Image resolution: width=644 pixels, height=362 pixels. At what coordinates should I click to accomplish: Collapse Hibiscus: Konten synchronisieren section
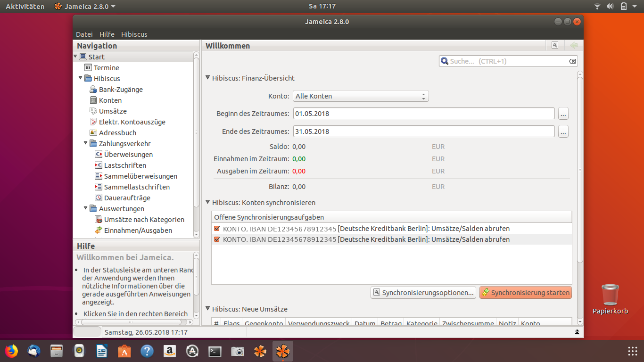(x=208, y=202)
